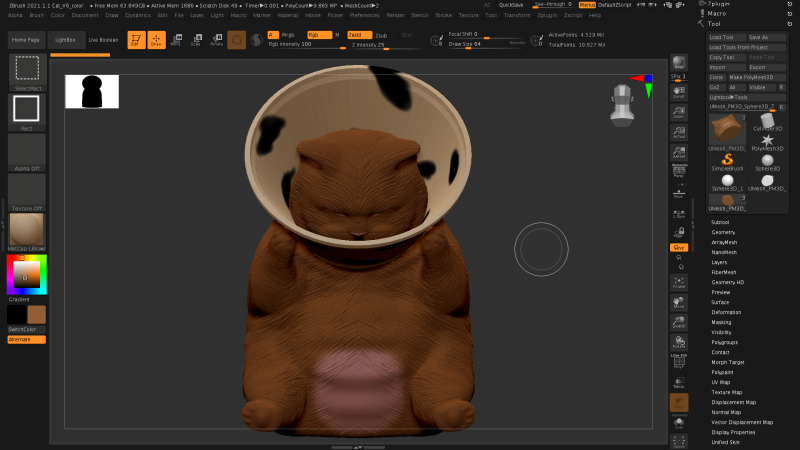Click the Scroll canvas navigation icon
The image size is (800, 450).
[679, 91]
